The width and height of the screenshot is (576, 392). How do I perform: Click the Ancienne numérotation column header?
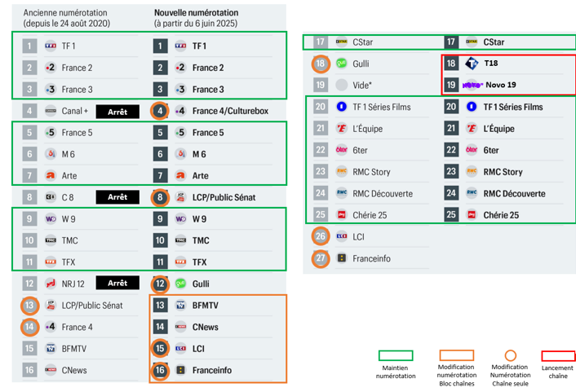click(x=66, y=18)
